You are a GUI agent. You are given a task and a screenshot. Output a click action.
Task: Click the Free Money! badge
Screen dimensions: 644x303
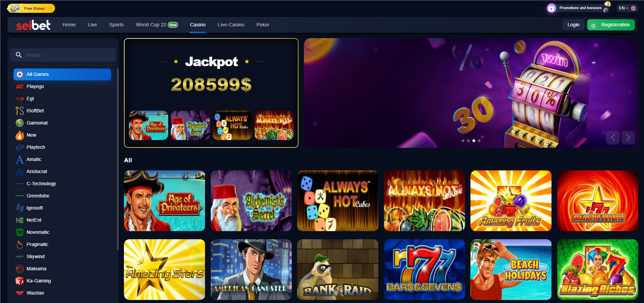pyautogui.click(x=31, y=8)
